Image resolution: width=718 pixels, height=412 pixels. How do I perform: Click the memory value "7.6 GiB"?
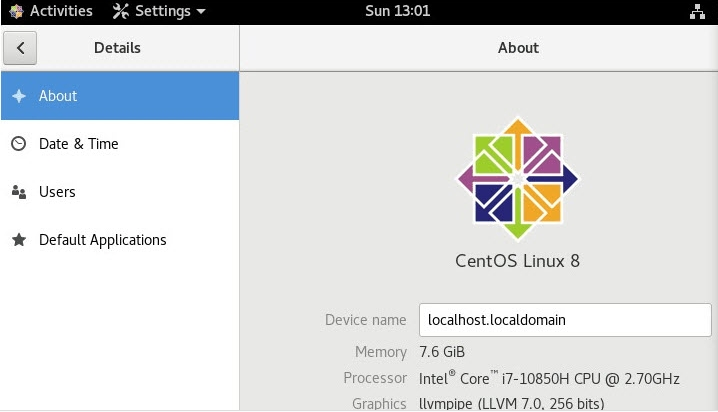(x=442, y=352)
